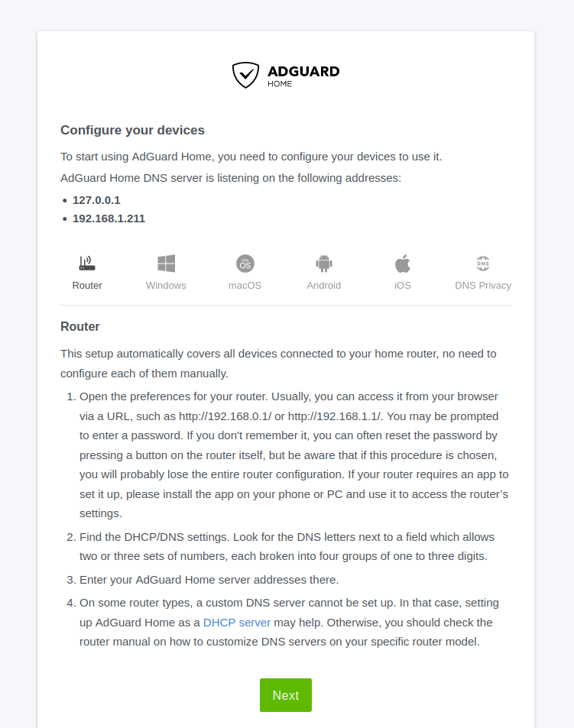Open the Android tab label

(x=324, y=286)
